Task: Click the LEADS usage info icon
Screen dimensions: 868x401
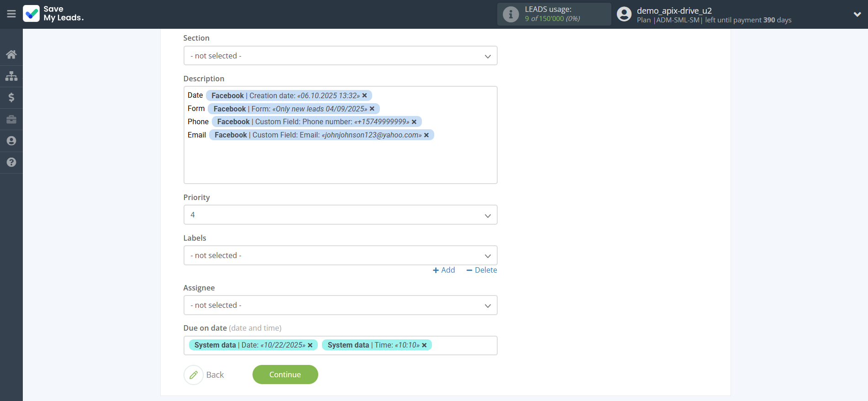Action: coord(510,14)
